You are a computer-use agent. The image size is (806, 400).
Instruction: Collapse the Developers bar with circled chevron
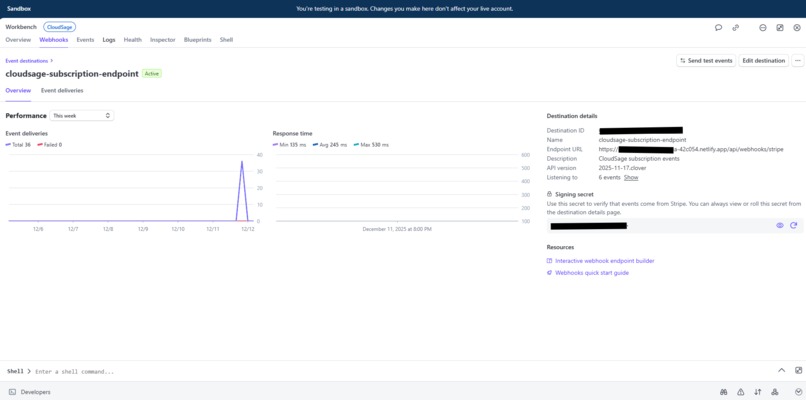point(798,392)
